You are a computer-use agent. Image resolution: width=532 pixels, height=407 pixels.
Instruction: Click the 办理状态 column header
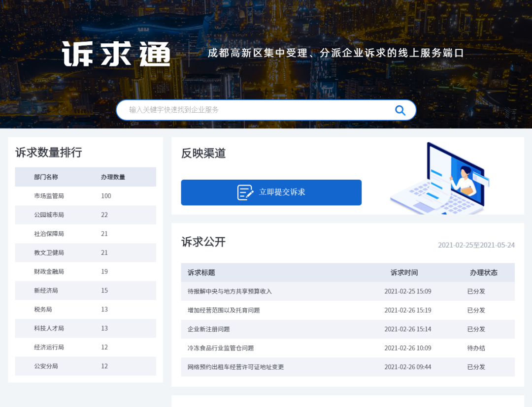point(484,273)
